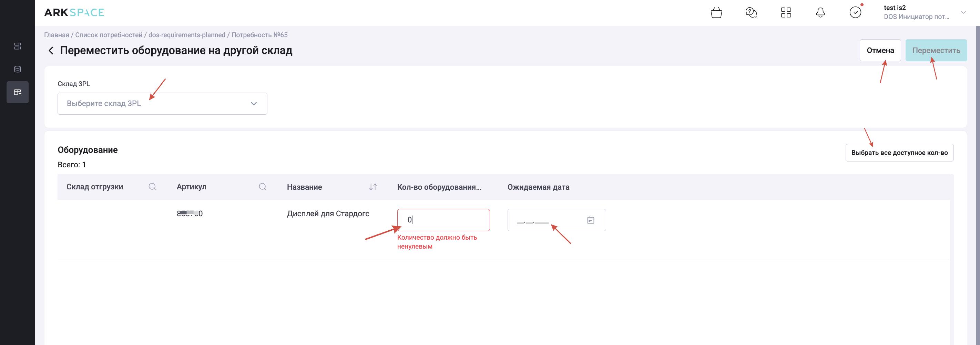Screen dimensions: 980x345
Task: Focus the equipment quantity input field
Action: point(443,220)
